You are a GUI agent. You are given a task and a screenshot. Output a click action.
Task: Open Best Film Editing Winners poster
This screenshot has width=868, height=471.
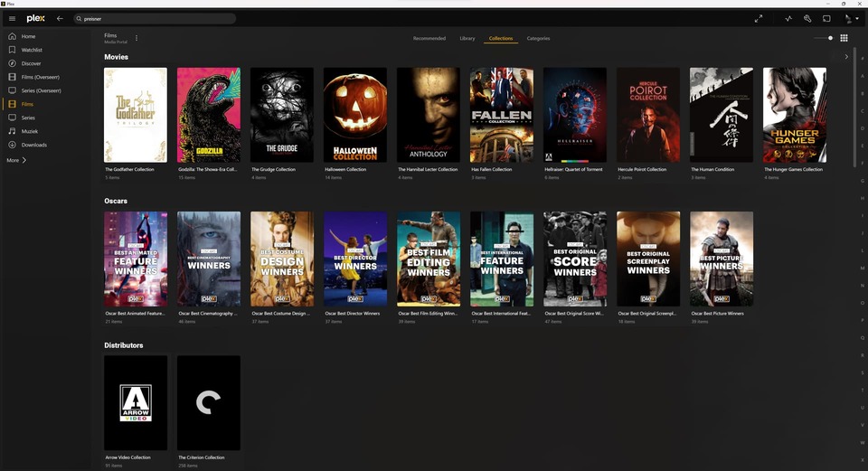(429, 259)
